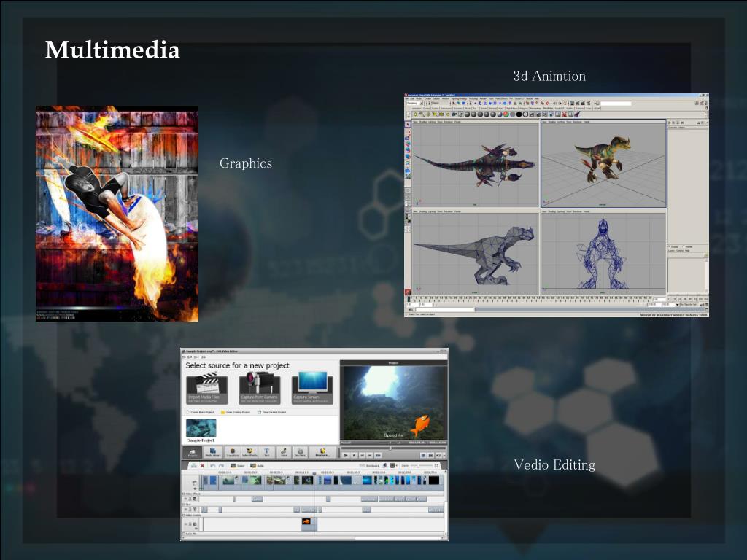Viewport: 747px width, 560px height.
Task: Click frame 40 on Maya time slider
Action: point(505,299)
